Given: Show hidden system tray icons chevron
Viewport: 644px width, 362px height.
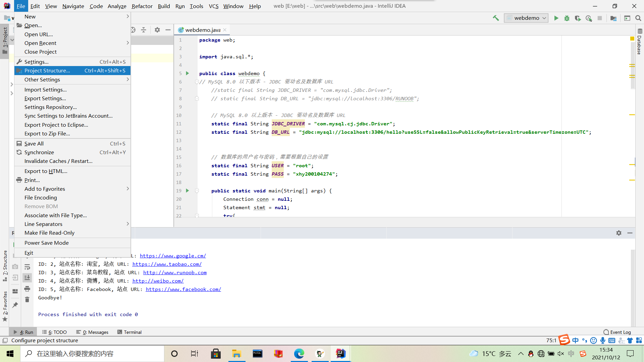Looking at the screenshot, I should (x=521, y=354).
